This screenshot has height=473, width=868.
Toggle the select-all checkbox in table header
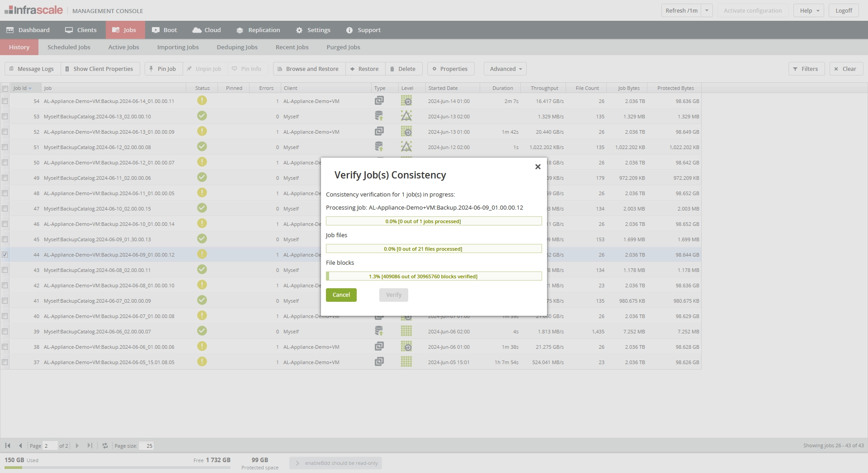click(x=5, y=88)
